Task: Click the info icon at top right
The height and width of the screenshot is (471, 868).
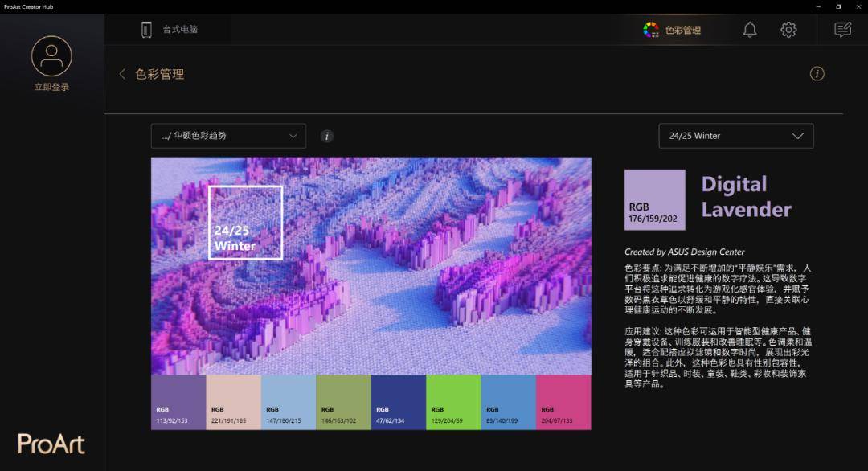Action: click(x=817, y=73)
